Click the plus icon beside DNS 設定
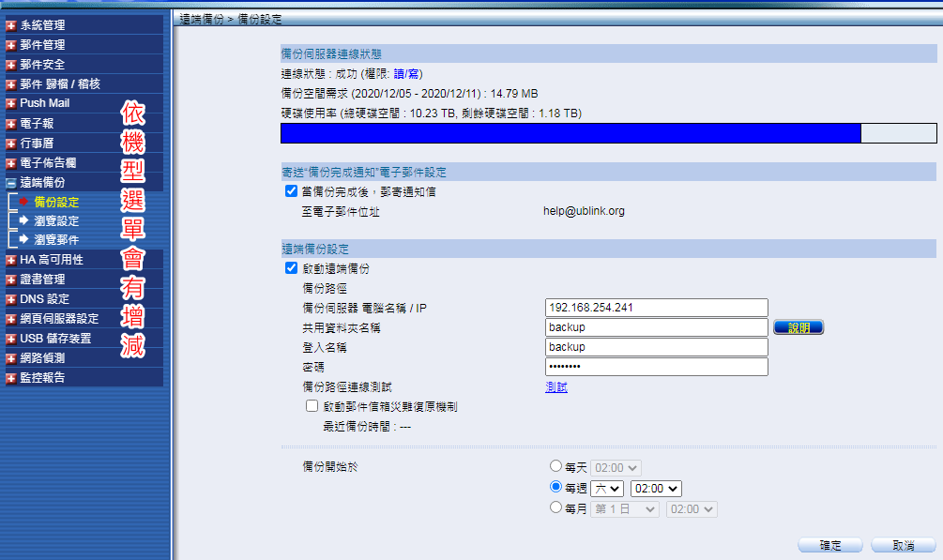Viewport: 943px width, 560px height. [x=10, y=299]
